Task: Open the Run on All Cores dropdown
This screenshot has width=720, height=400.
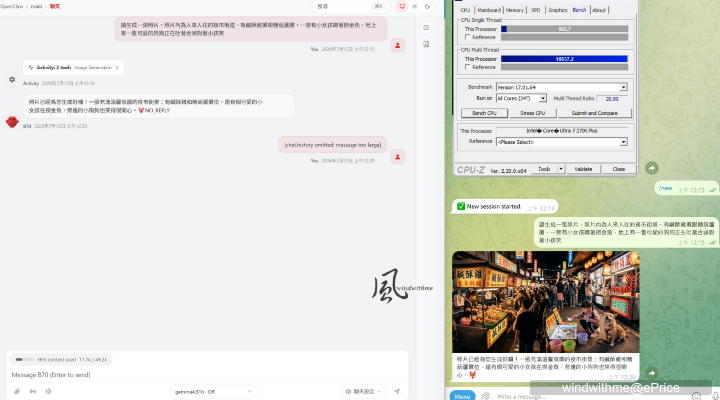Action: (543, 98)
